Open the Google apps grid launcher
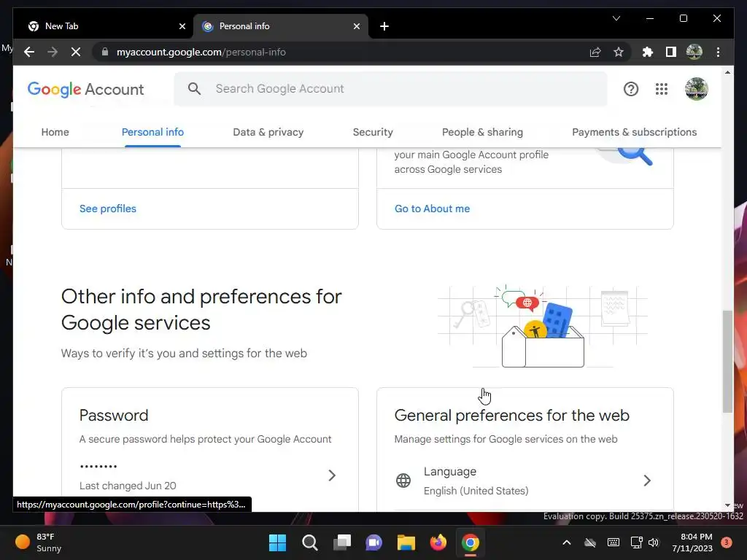The height and width of the screenshot is (560, 747). pos(661,89)
